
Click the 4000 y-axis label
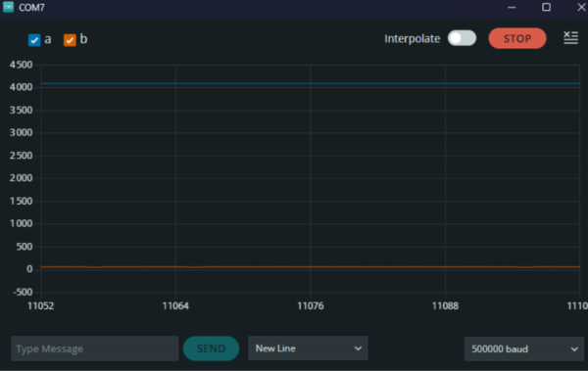[x=21, y=87]
